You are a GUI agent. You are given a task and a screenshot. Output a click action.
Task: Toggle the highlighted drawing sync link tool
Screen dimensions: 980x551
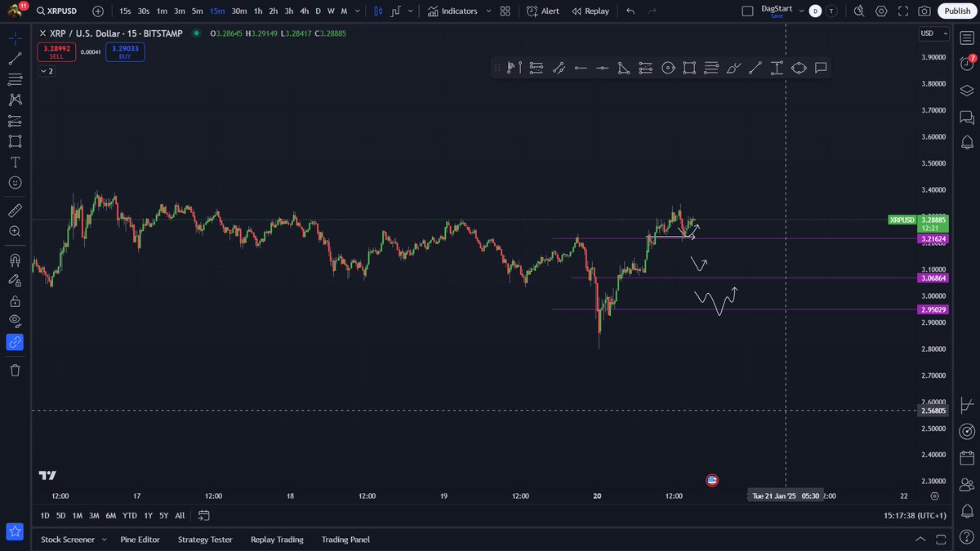tap(15, 342)
